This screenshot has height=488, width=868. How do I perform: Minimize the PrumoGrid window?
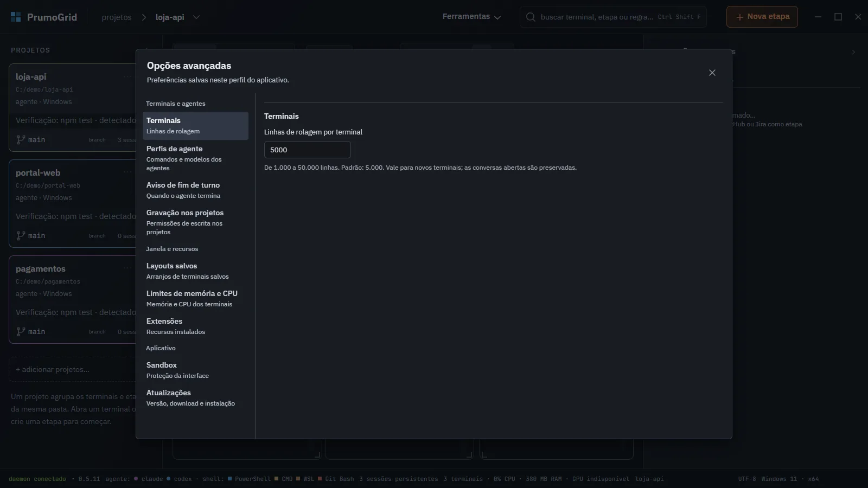[818, 17]
